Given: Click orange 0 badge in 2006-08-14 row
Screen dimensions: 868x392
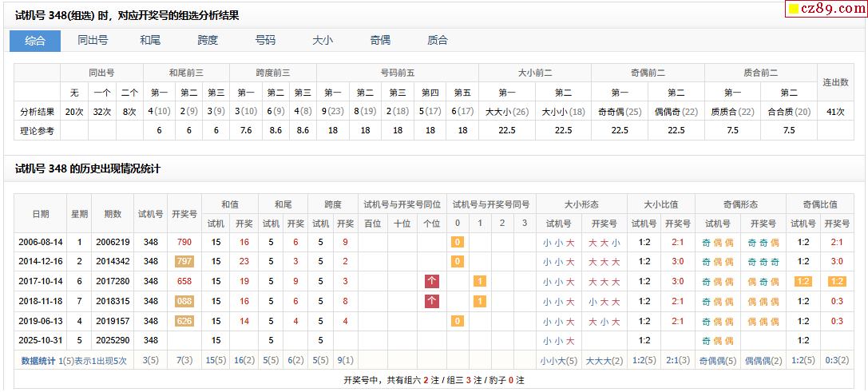Looking at the screenshot, I should pos(457,242).
